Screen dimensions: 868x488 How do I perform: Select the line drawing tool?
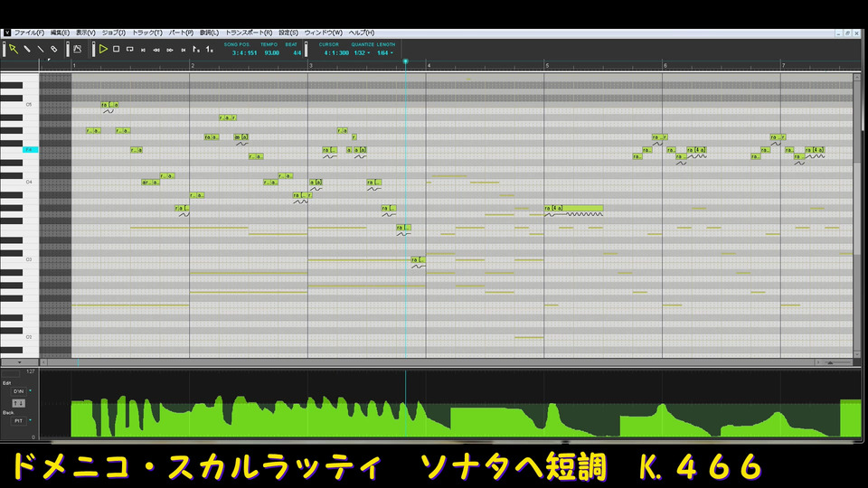[x=41, y=49]
